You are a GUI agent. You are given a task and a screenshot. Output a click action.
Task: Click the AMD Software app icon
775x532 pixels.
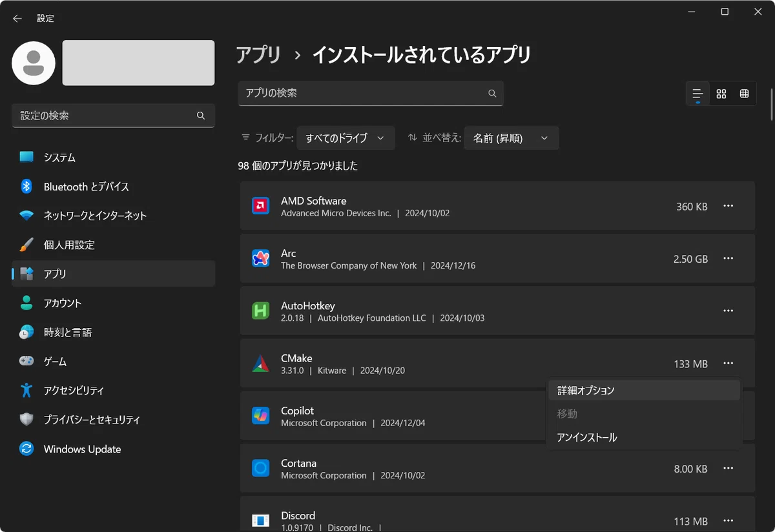point(260,206)
